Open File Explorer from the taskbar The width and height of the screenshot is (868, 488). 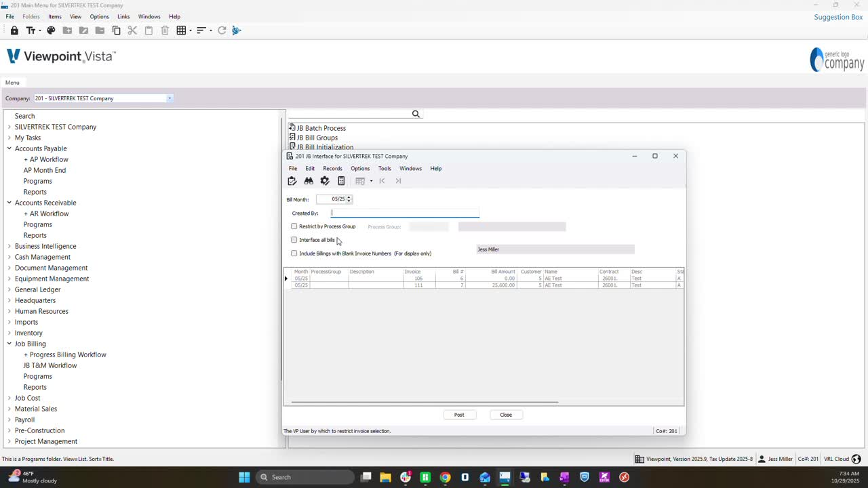(385, 477)
